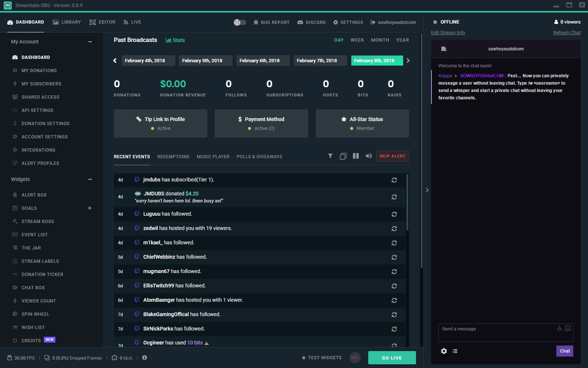Open the Event List widget
588x368 pixels.
click(35, 235)
